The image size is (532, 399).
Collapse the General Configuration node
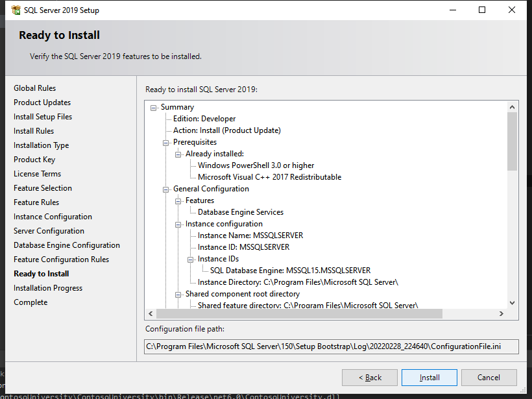[x=166, y=189]
